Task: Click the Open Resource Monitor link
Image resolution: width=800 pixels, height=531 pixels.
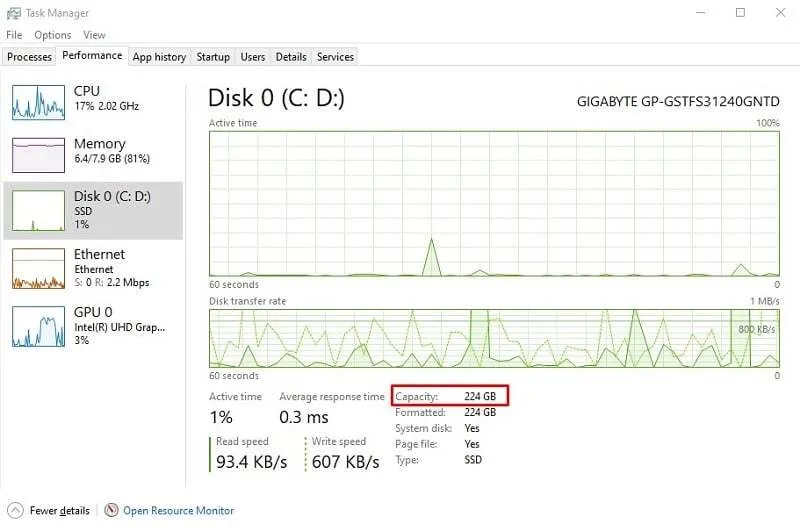Action: 179,510
